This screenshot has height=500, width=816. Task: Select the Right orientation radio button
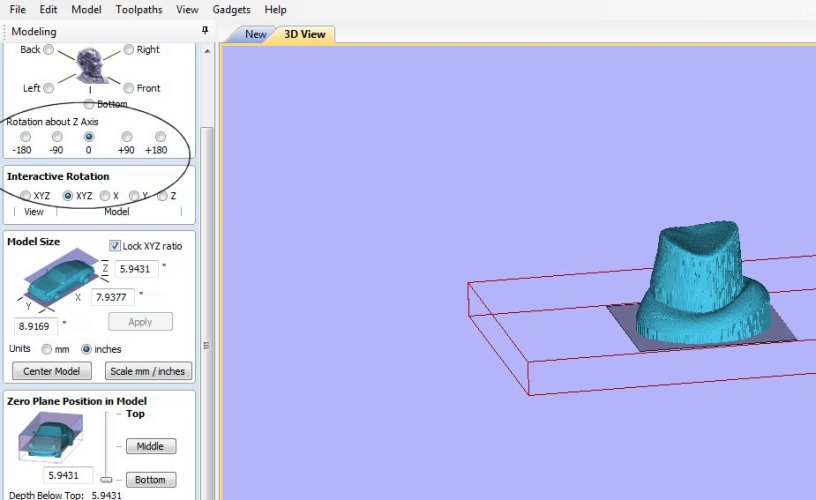point(129,49)
